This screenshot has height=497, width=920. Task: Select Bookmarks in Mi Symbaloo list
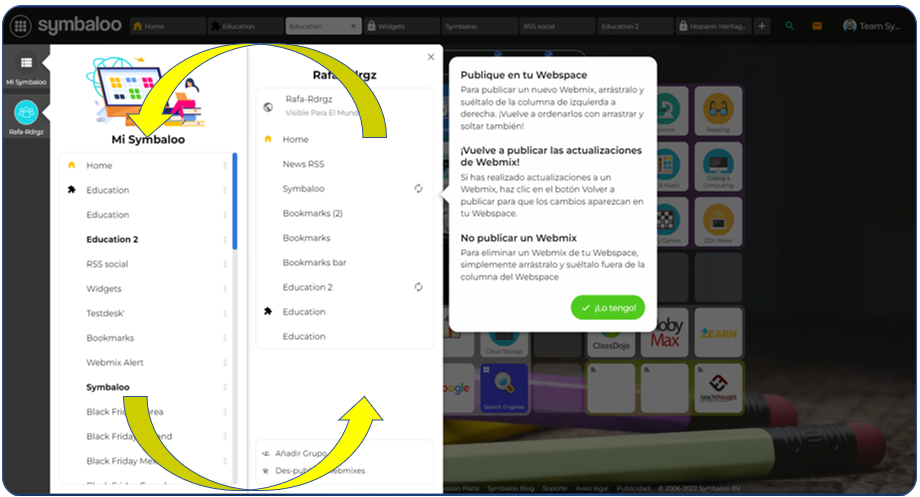(x=110, y=338)
